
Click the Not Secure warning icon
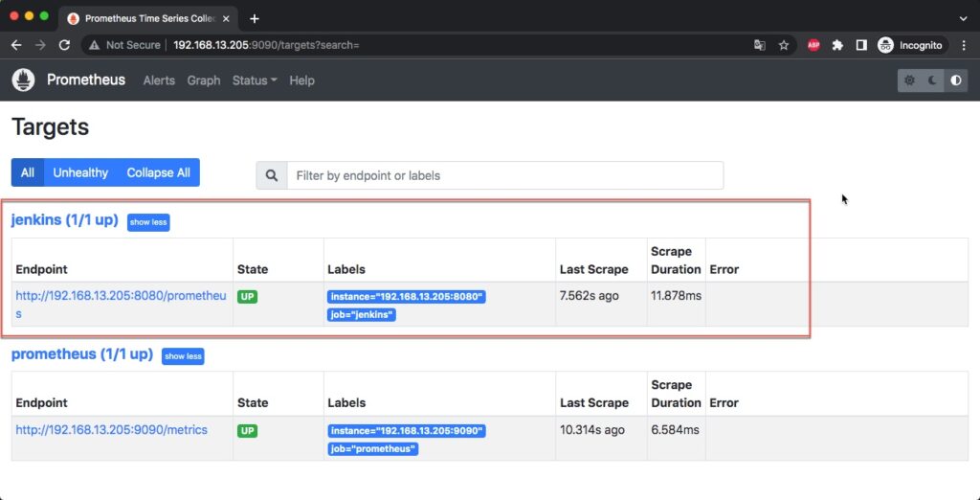pos(94,45)
